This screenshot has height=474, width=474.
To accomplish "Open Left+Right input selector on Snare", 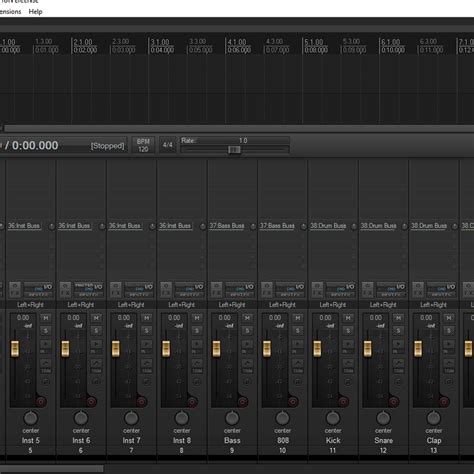I will point(383,305).
